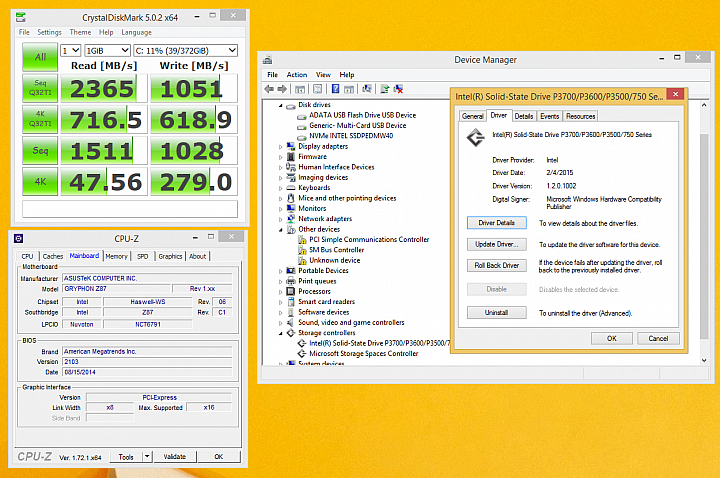This screenshot has width=720, height=478.
Task: Click the Display adapters category icon
Action: click(291, 146)
